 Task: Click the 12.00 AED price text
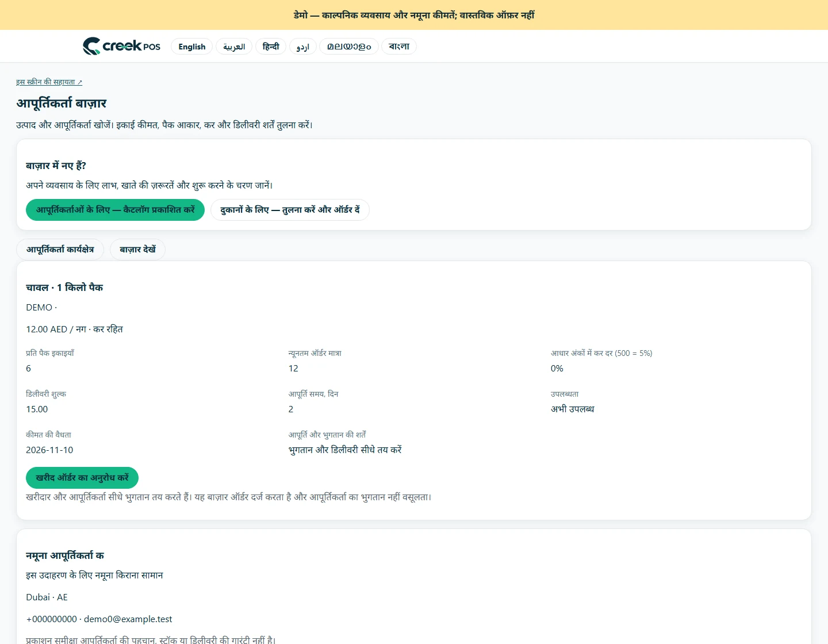click(47, 329)
